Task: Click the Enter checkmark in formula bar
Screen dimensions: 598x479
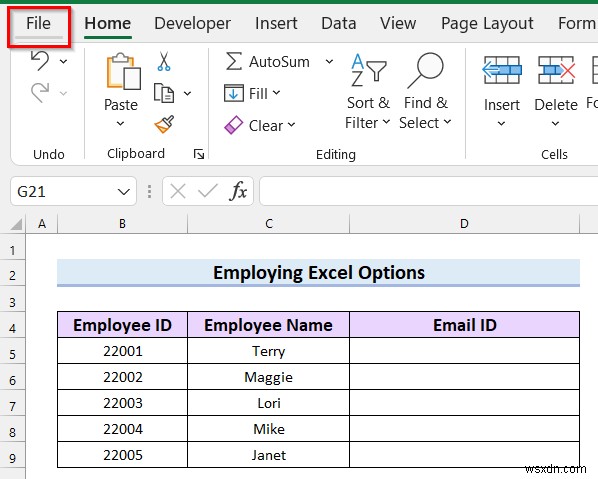Action: tap(207, 191)
